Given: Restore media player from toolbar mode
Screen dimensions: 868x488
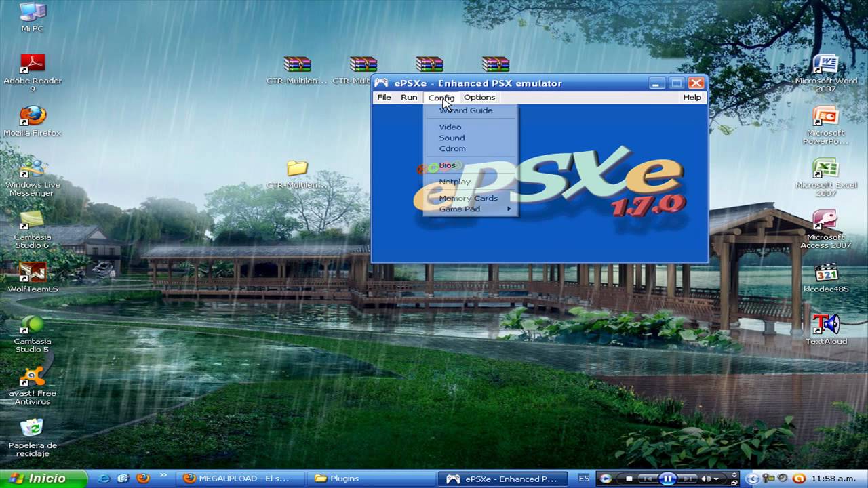Looking at the screenshot, I should (735, 482).
